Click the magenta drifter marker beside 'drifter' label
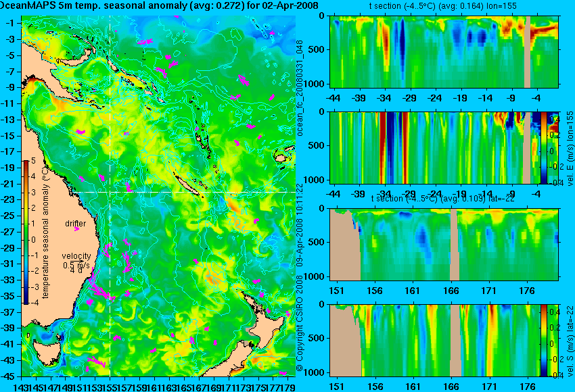Image resolution: width=575 pixels, height=392 pixels. [76, 229]
